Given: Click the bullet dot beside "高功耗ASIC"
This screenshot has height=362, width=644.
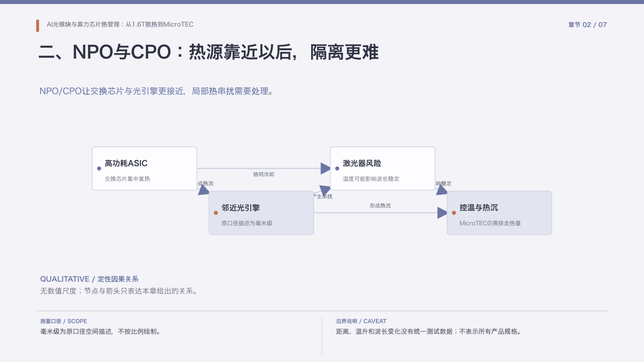Looking at the screenshot, I should point(99,169).
